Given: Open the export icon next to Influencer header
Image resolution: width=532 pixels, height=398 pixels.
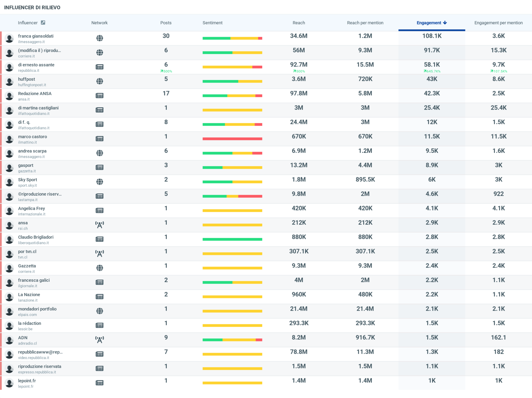Looking at the screenshot, I should click(x=43, y=23).
